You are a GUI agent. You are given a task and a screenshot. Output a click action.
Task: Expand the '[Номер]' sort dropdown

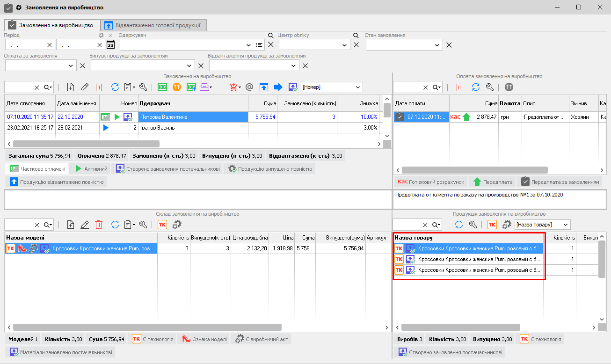(358, 87)
